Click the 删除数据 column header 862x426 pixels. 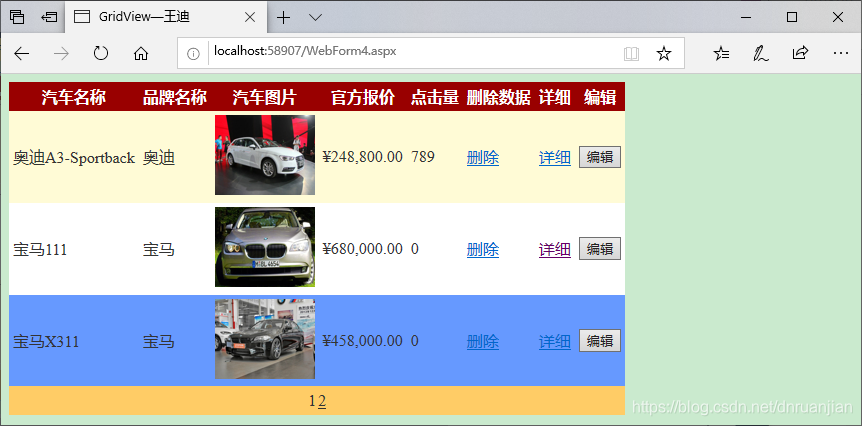pyautogui.click(x=499, y=97)
